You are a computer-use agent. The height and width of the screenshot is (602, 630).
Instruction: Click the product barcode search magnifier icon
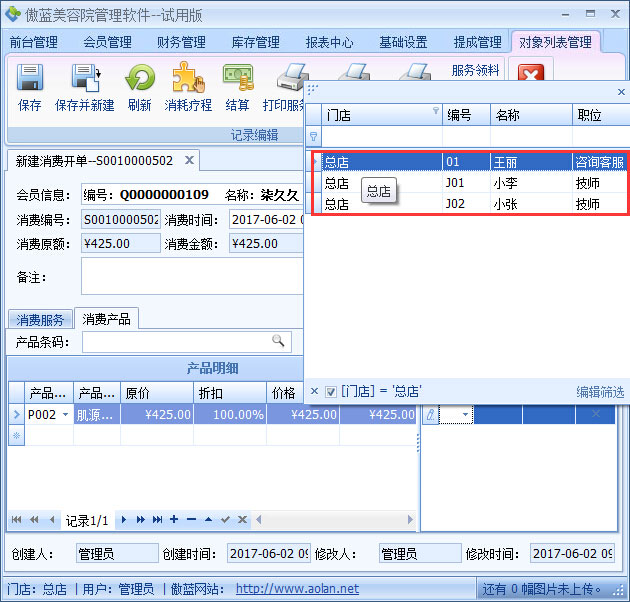click(277, 342)
